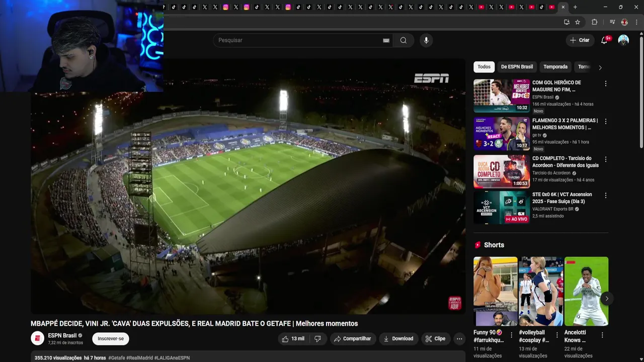Screen dimensions: 644x362
Task: Open the on-screen keyboard in search box
Action: click(386, 40)
